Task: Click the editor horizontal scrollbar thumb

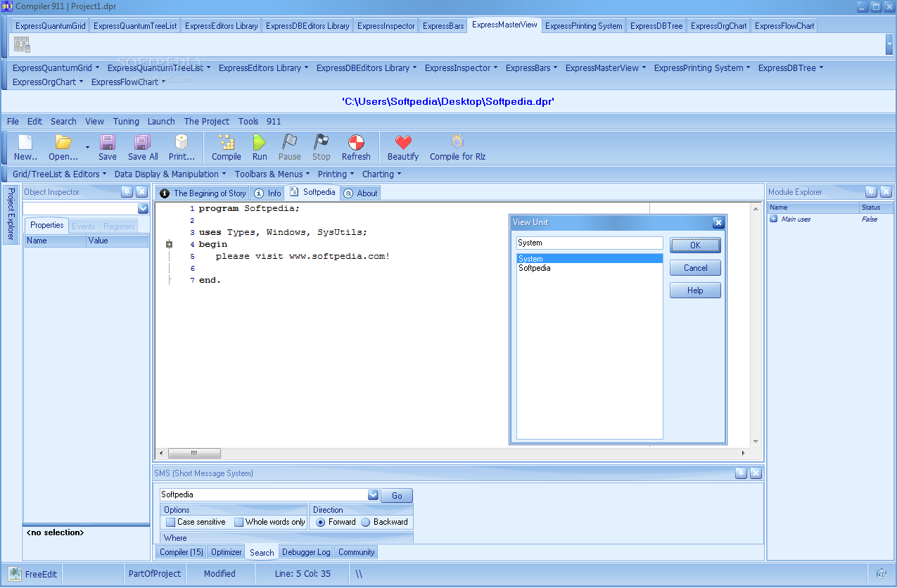Action: point(194,453)
